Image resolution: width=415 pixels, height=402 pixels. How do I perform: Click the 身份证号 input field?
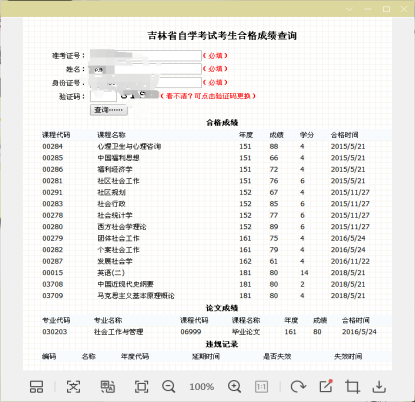(146, 82)
